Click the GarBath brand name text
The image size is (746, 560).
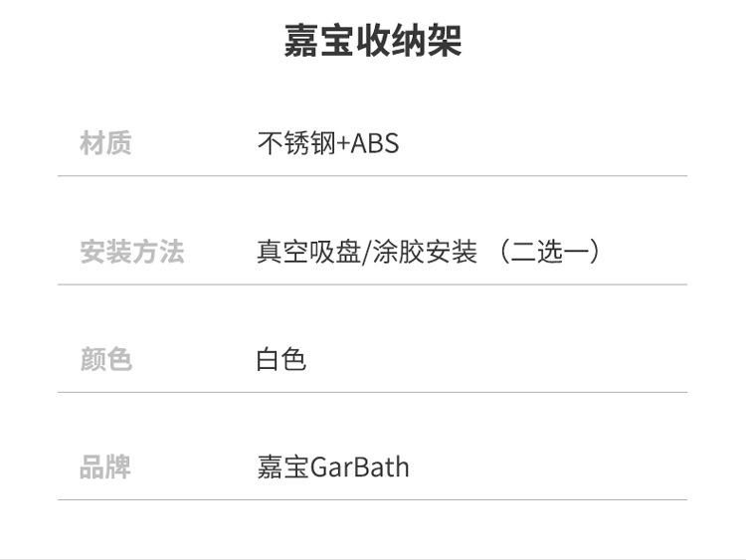[360, 467]
